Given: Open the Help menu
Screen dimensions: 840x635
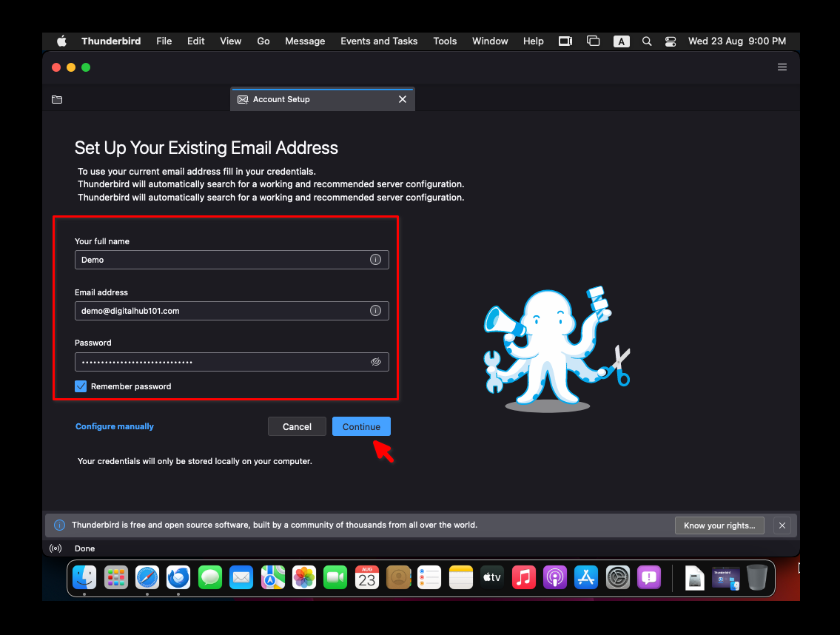Looking at the screenshot, I should pos(533,41).
